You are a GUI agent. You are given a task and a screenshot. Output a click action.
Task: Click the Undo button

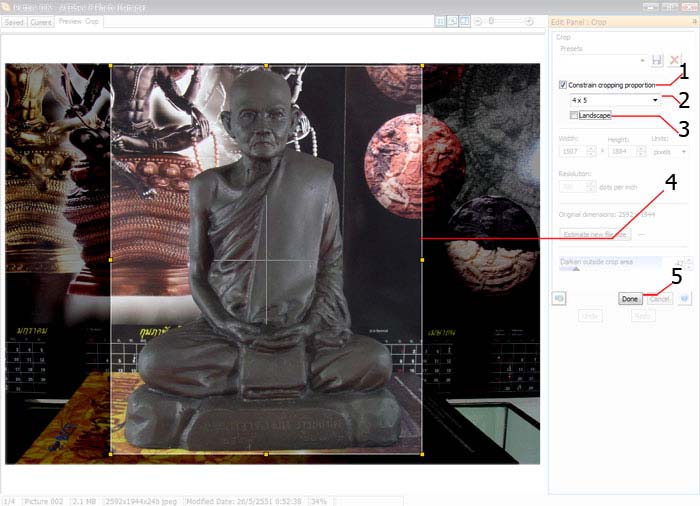click(590, 316)
